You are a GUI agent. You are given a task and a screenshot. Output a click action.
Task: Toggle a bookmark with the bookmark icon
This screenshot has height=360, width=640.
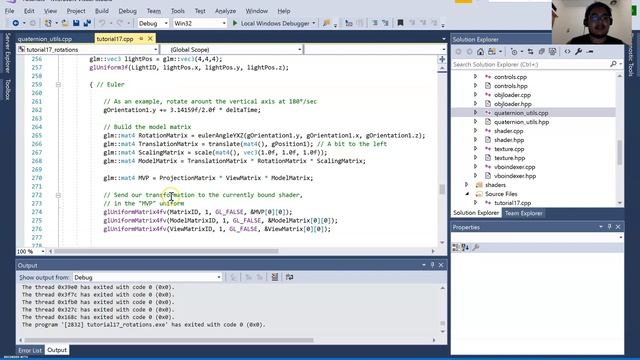pyautogui.click(x=400, y=23)
